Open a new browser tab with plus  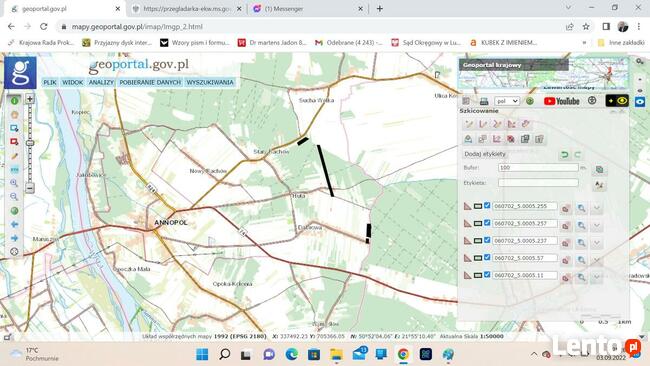click(x=380, y=9)
